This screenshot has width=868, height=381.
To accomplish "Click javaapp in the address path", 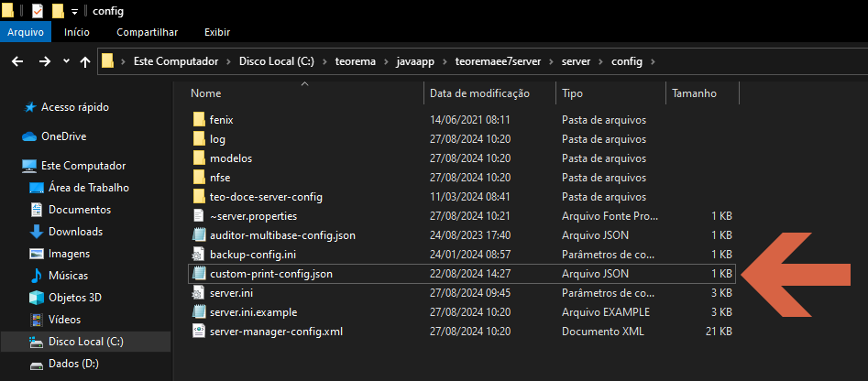I will point(415,61).
